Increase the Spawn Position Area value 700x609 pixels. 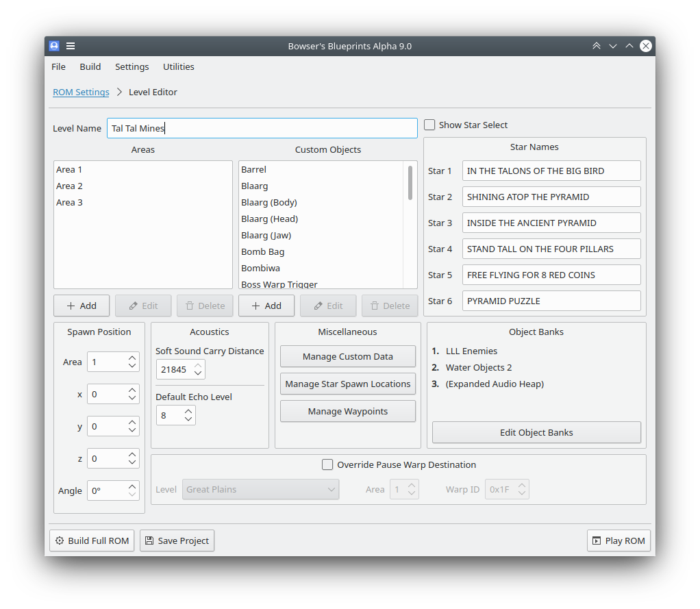[132, 358]
